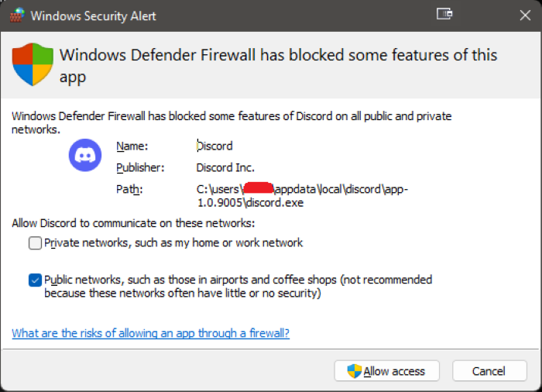This screenshot has height=392, width=542.
Task: Click the Private networks home or work label
Action: 173,243
